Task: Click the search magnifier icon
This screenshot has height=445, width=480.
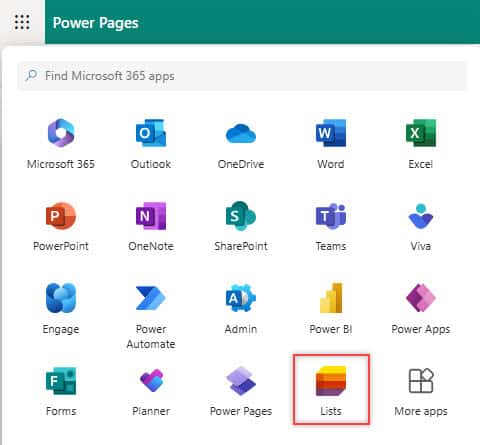Action: click(x=31, y=75)
